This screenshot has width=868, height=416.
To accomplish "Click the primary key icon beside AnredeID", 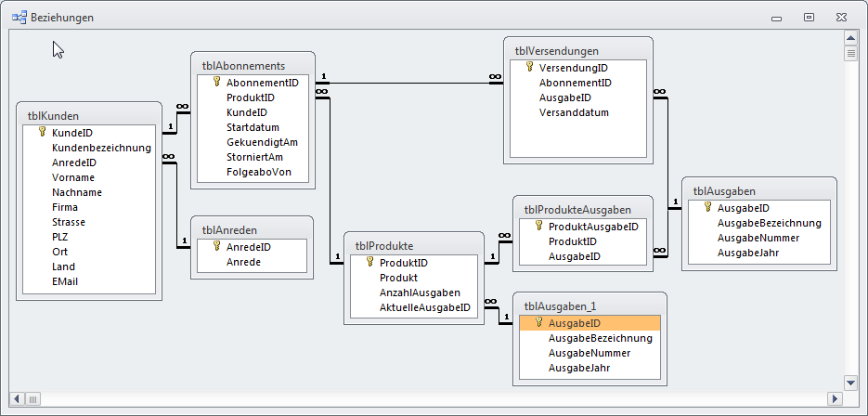I will pyautogui.click(x=217, y=247).
